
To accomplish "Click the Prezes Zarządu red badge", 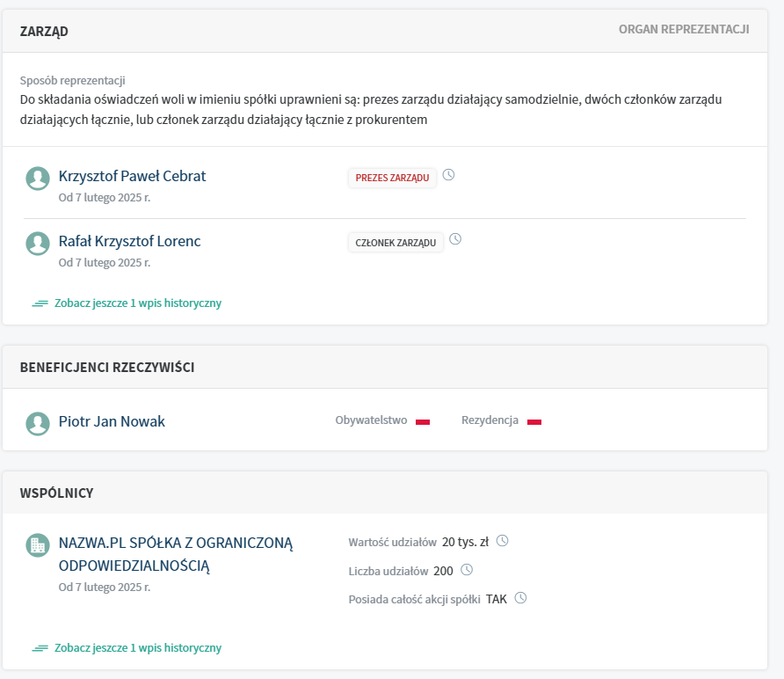I will pos(392,178).
